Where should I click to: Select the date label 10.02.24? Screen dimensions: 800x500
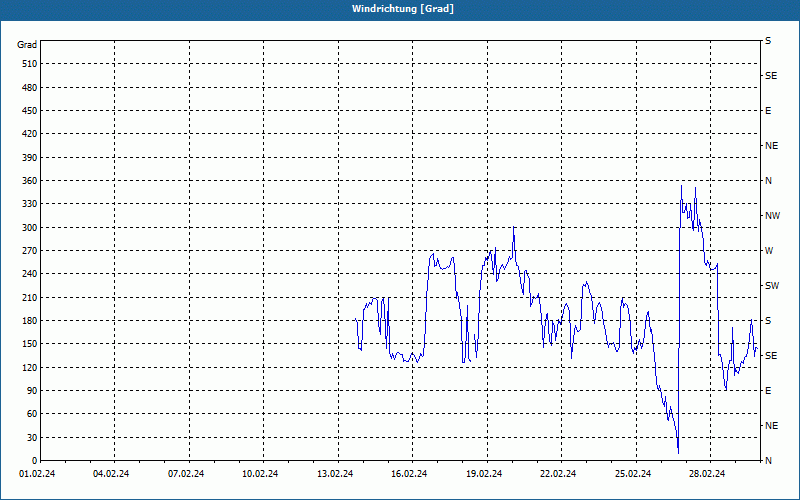(260, 474)
